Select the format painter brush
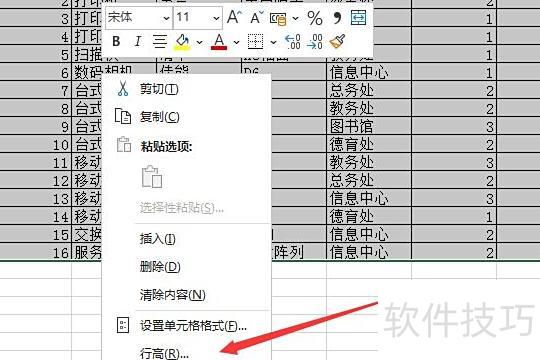 (x=337, y=41)
